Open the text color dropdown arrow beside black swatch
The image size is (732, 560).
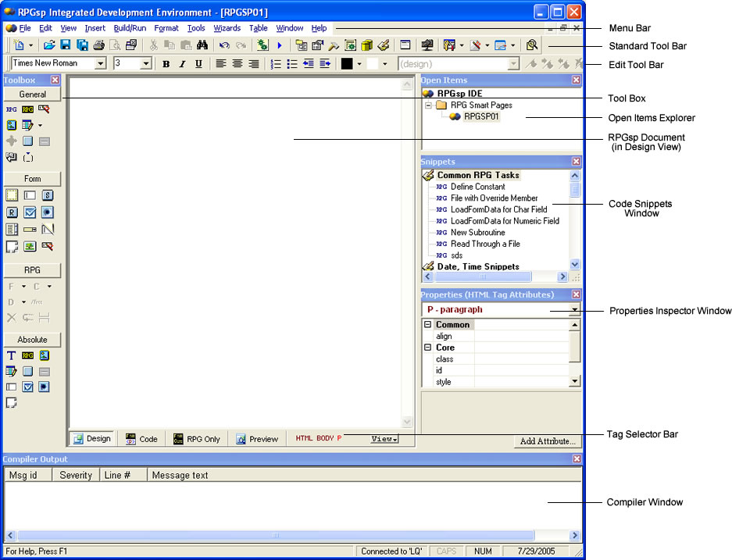[x=359, y=64]
